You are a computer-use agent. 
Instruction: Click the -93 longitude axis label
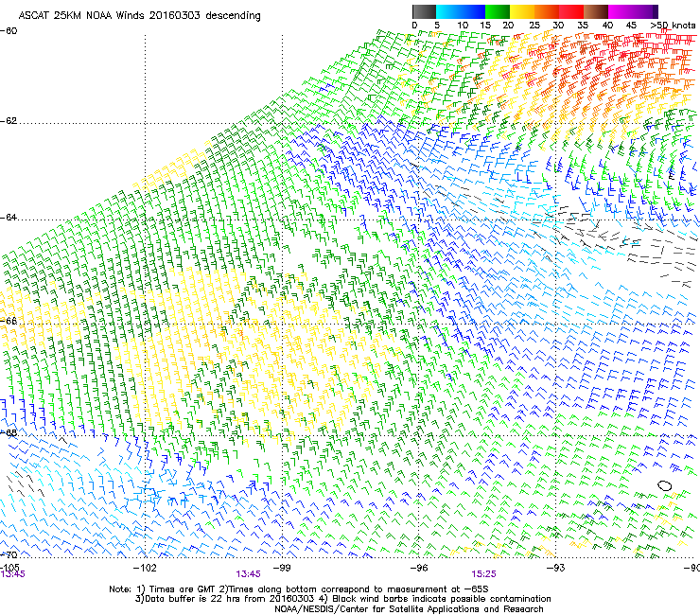(x=556, y=568)
